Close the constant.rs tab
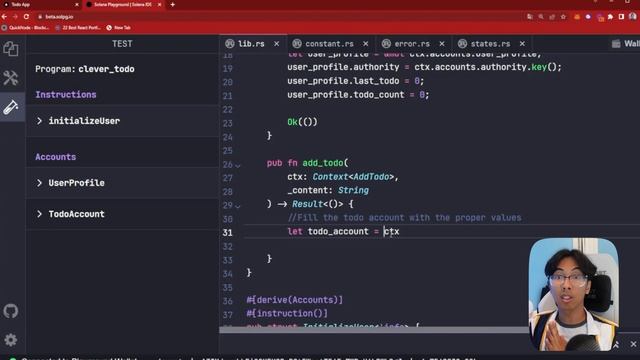The image size is (640, 360). 366,44
